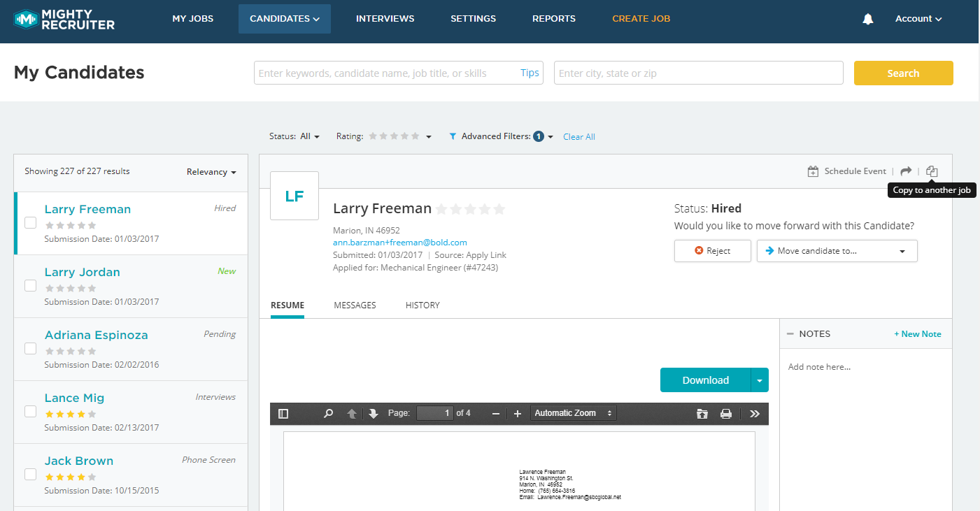The image size is (980, 511).
Task: Zoom in the resume PDF
Action: [x=518, y=413]
